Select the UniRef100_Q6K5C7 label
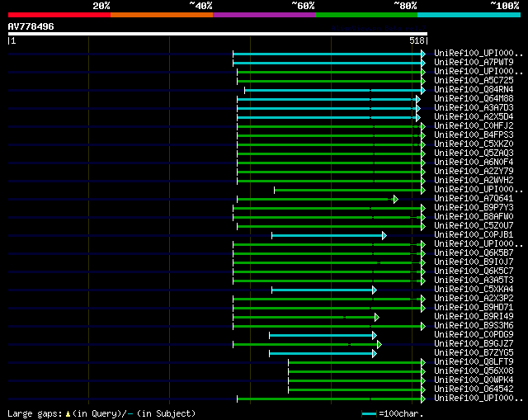 [x=474, y=271]
